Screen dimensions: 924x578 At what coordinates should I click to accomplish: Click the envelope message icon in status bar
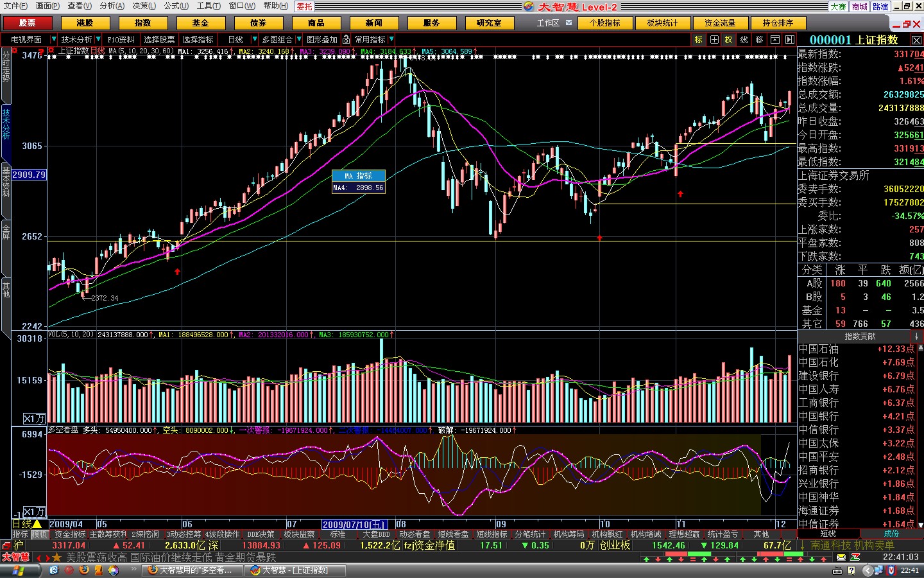click(x=841, y=557)
